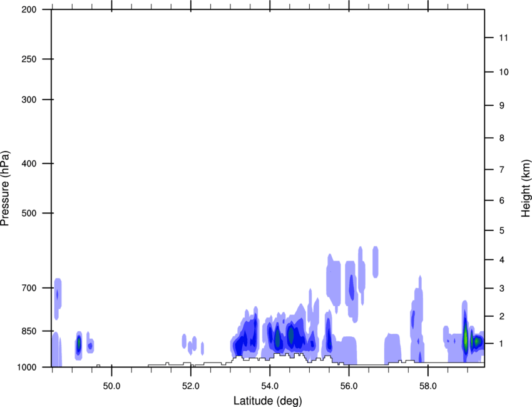This screenshot has height=407, width=532.
Task: Click the 58.0 latitude label
Action: [x=428, y=386]
